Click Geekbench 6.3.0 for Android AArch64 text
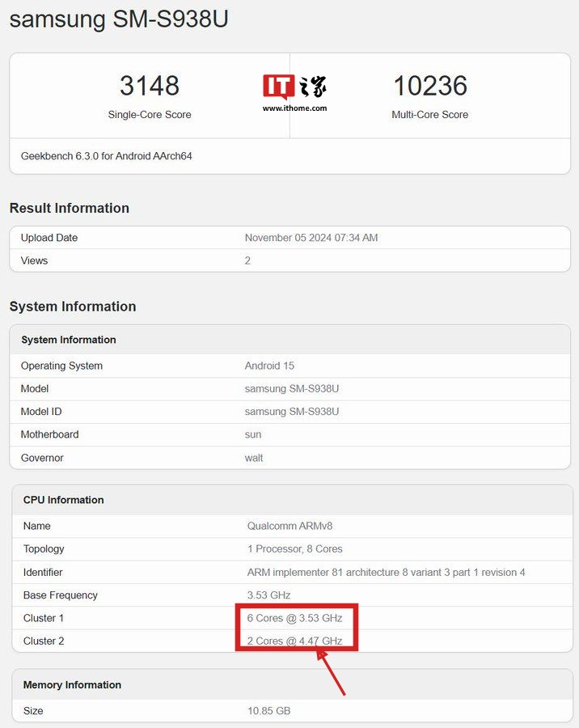This screenshot has height=728, width=579. 106,156
